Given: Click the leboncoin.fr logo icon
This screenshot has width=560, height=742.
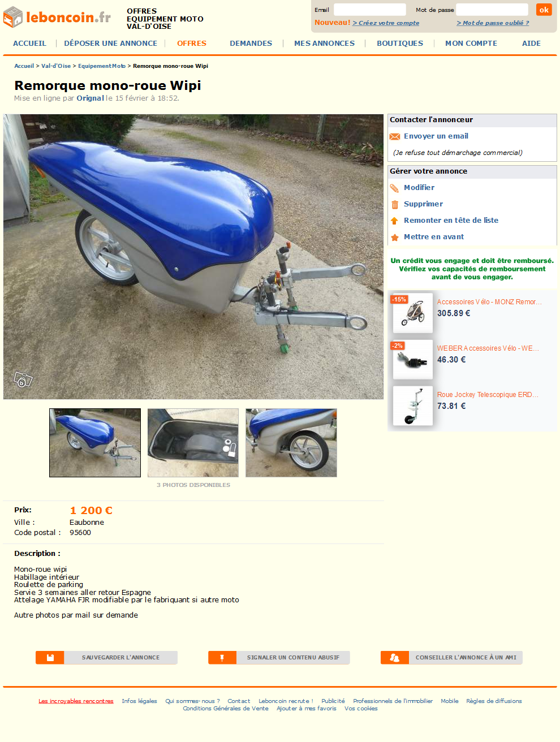Looking at the screenshot, I should (x=12, y=17).
